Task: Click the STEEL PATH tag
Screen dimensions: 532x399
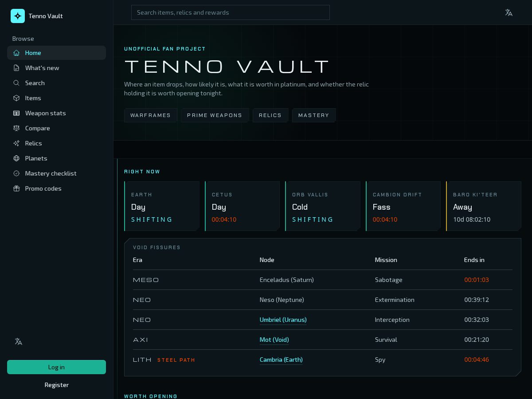Action: 176,360
